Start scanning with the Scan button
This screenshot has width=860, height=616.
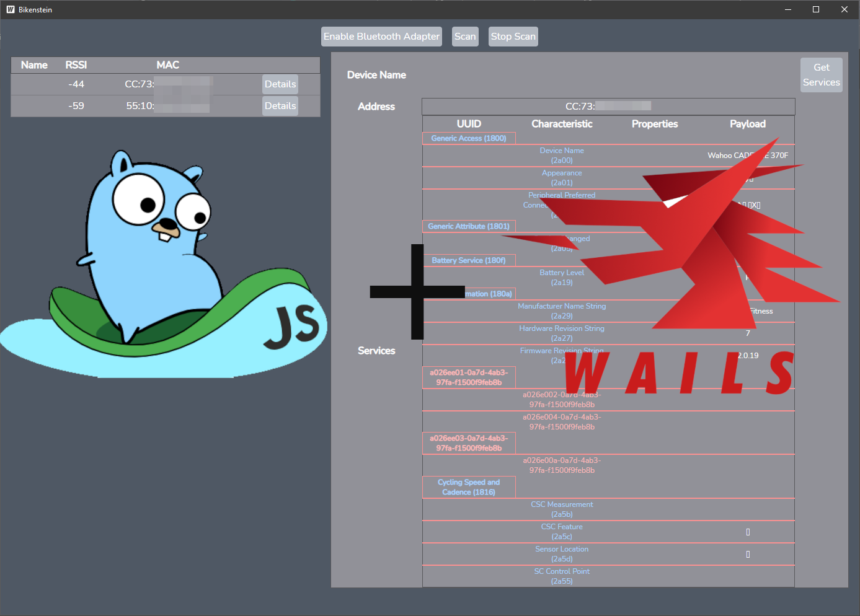coord(465,37)
